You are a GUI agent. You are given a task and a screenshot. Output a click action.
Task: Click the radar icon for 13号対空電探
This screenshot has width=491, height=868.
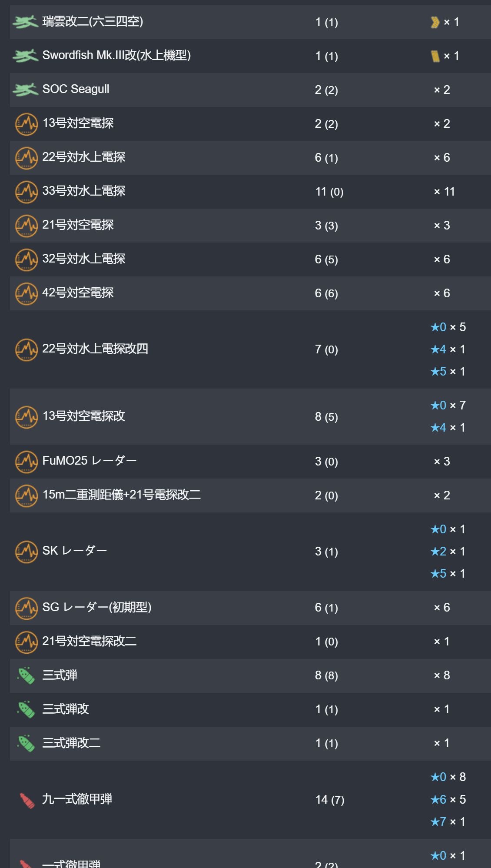27,124
